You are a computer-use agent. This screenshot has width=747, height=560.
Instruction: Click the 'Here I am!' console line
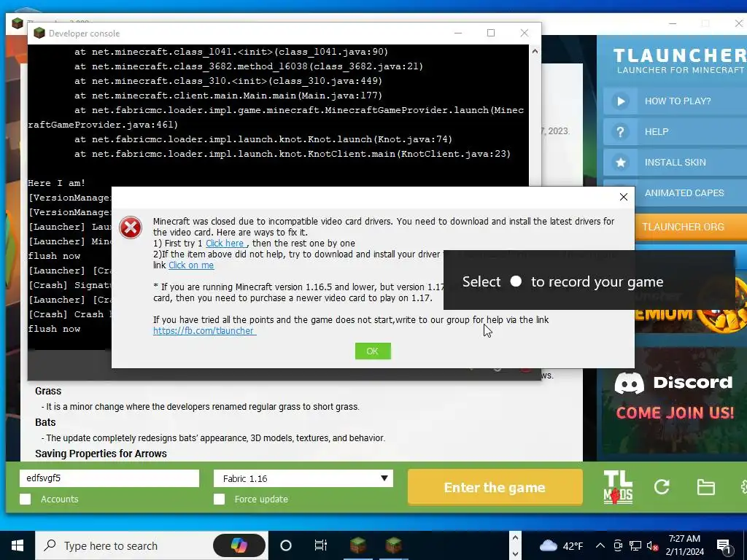(x=57, y=183)
